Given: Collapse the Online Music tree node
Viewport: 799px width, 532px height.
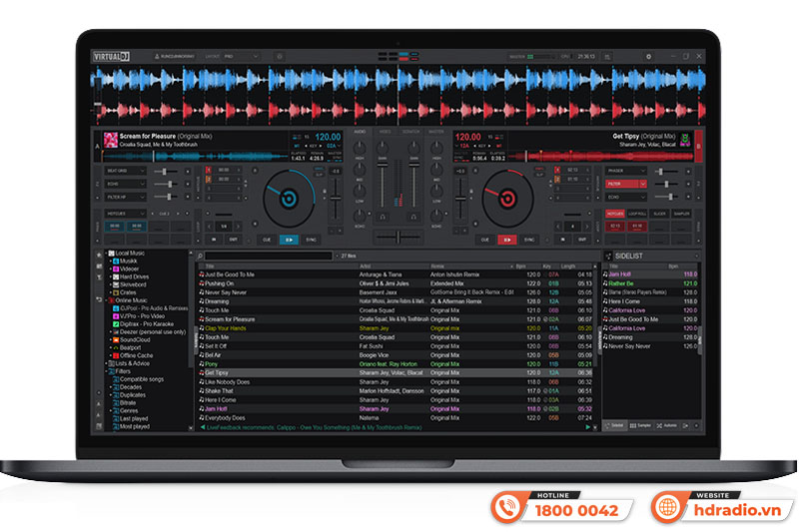Looking at the screenshot, I should (107, 300).
